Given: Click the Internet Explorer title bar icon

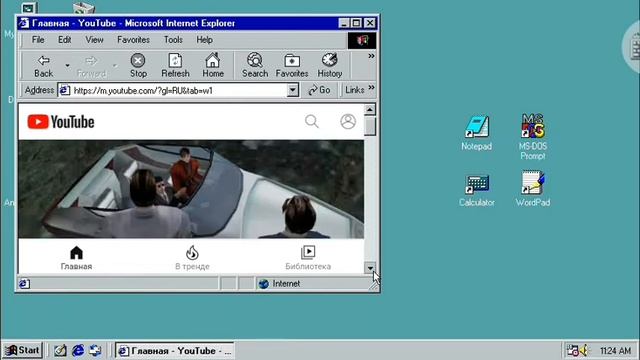Looking at the screenshot, I should click(24, 23).
